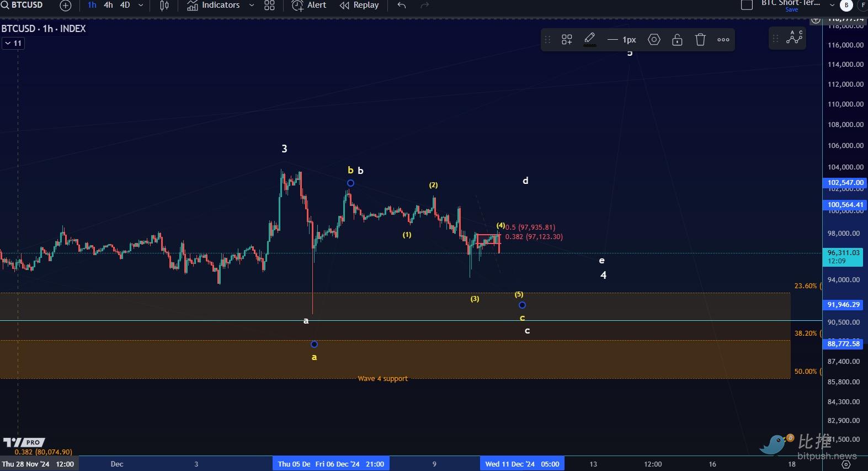Open the Indicators menu
The height and width of the screenshot is (471, 868).
214,6
